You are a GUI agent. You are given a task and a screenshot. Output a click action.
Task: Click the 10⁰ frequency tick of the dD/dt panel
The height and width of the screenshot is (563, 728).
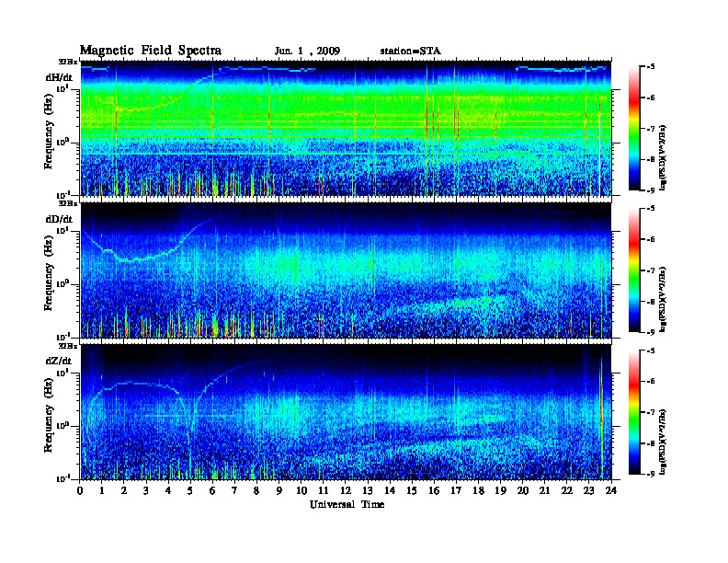point(63,283)
